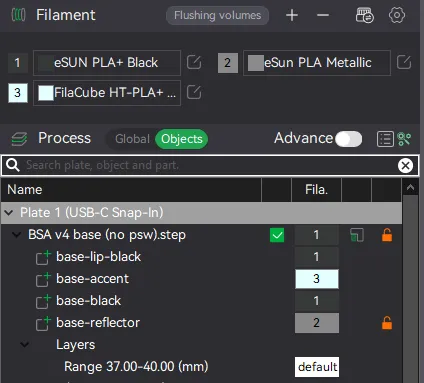Click scrollbar up arrow in object list

(410, 187)
